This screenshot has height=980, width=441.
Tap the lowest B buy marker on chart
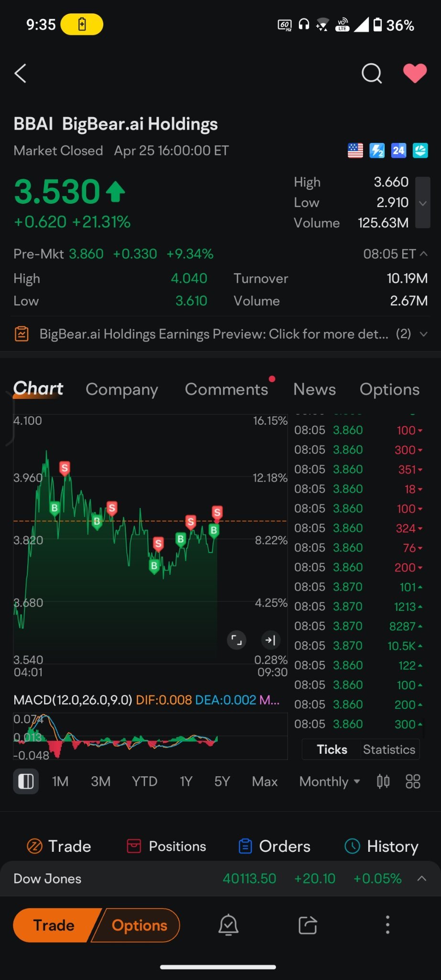(154, 567)
